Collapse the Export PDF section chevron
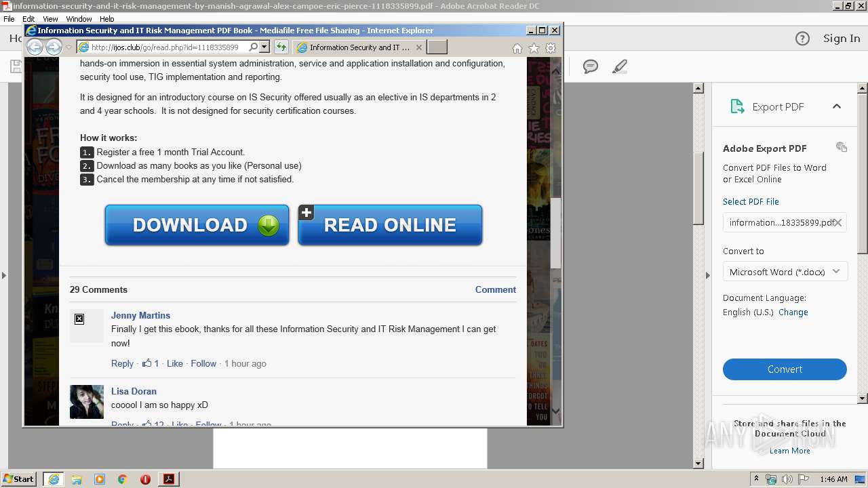868x488 pixels. (837, 106)
